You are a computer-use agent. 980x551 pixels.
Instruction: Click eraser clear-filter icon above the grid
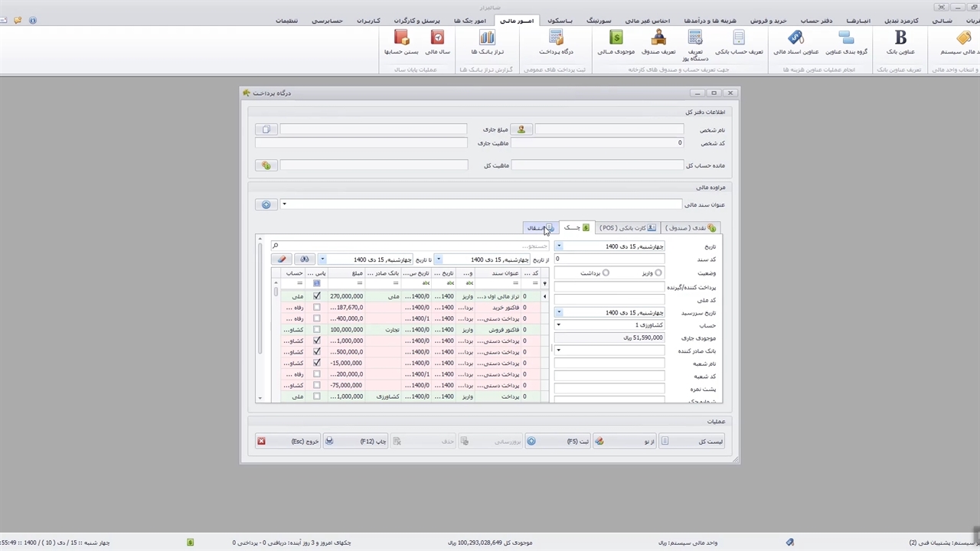(282, 259)
